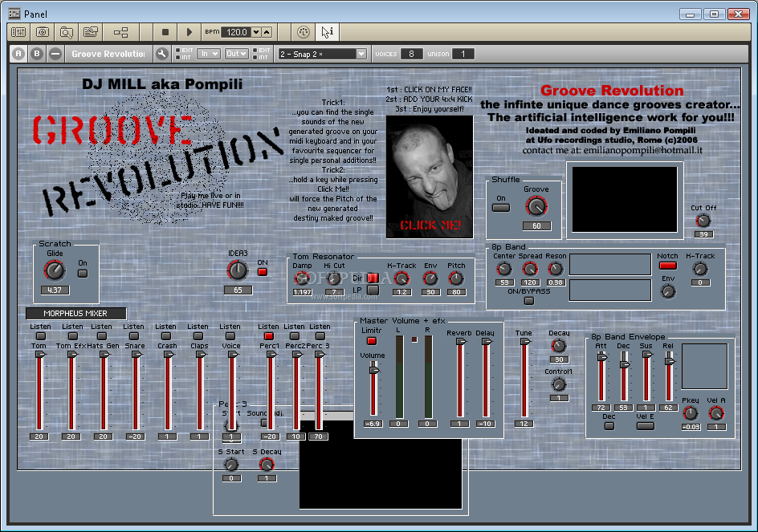Click the Voices value field
The width and height of the screenshot is (758, 532).
point(411,54)
